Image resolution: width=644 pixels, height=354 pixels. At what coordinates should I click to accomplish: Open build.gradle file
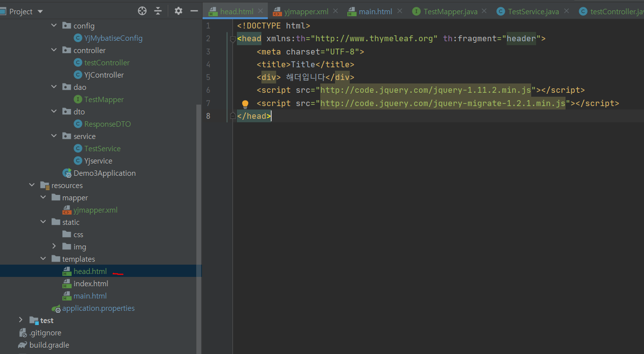click(49, 345)
